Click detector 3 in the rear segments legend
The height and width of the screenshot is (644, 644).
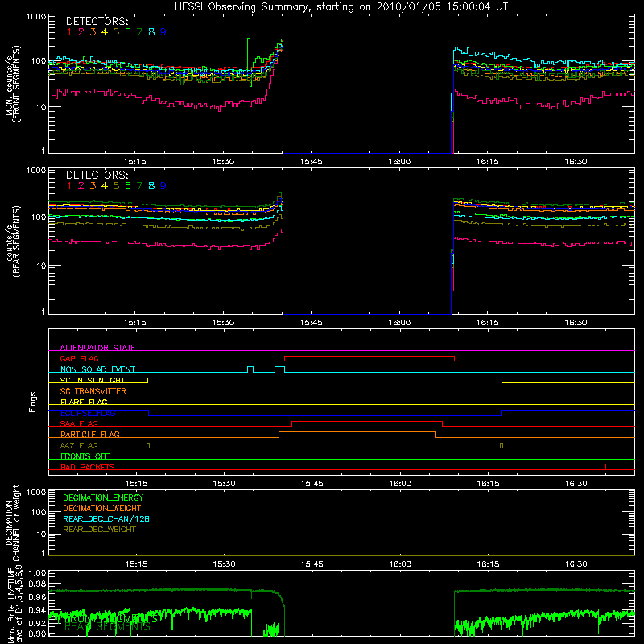pos(93,186)
